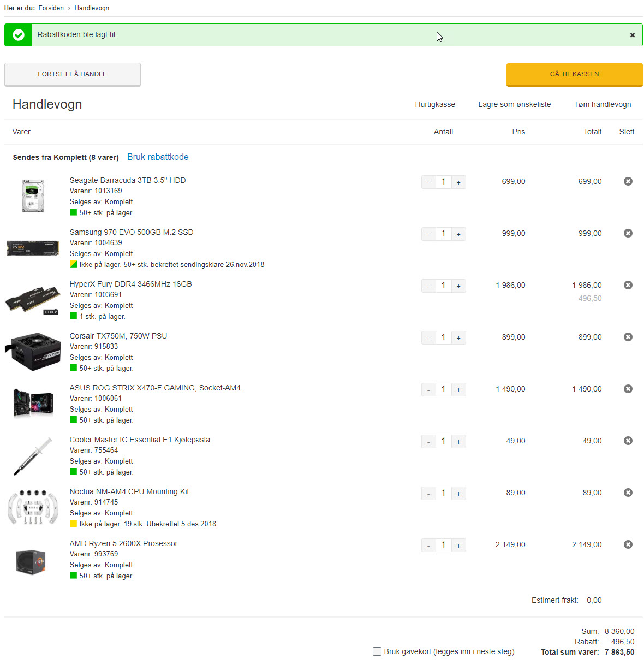Increase quantity of Cooler Master Kjølepasta
This screenshot has width=644, height=664.
click(458, 442)
